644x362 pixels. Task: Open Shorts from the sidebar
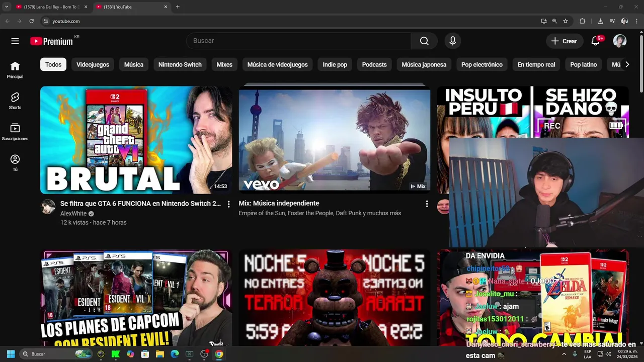click(x=15, y=101)
